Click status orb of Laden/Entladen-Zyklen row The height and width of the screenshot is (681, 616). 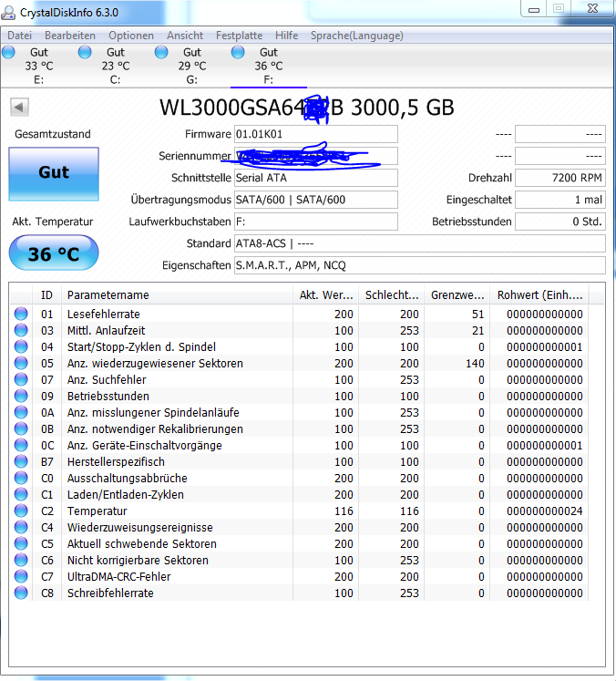click(21, 494)
